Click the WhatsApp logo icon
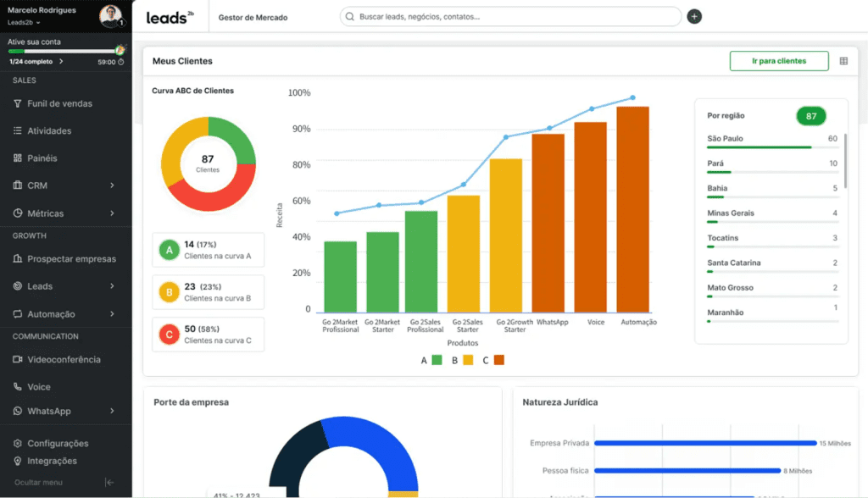This screenshot has height=498, width=868. tap(18, 411)
